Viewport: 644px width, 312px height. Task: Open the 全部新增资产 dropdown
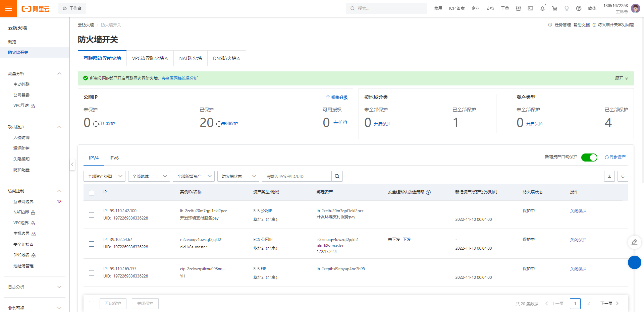[194, 176]
